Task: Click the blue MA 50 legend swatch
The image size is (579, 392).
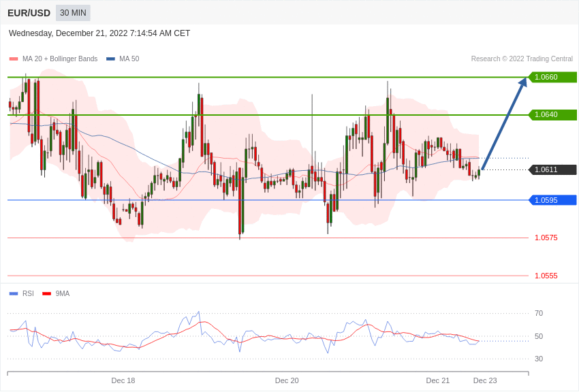Action: (110, 59)
